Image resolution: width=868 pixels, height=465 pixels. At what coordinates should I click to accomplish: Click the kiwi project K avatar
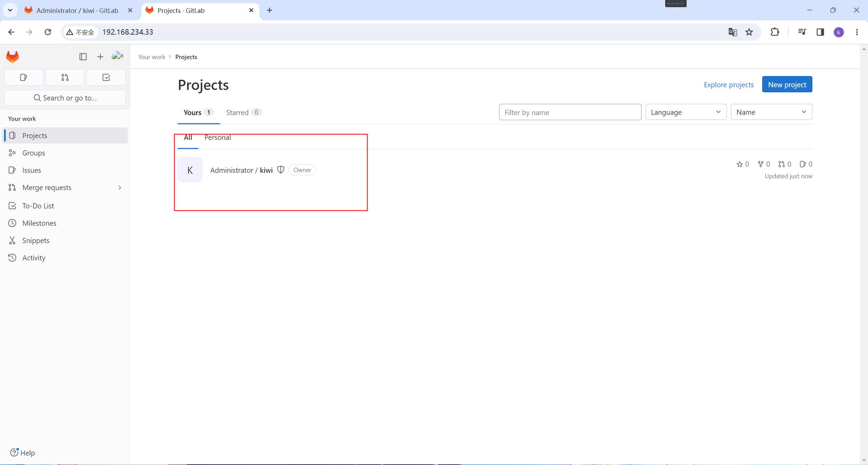(190, 170)
